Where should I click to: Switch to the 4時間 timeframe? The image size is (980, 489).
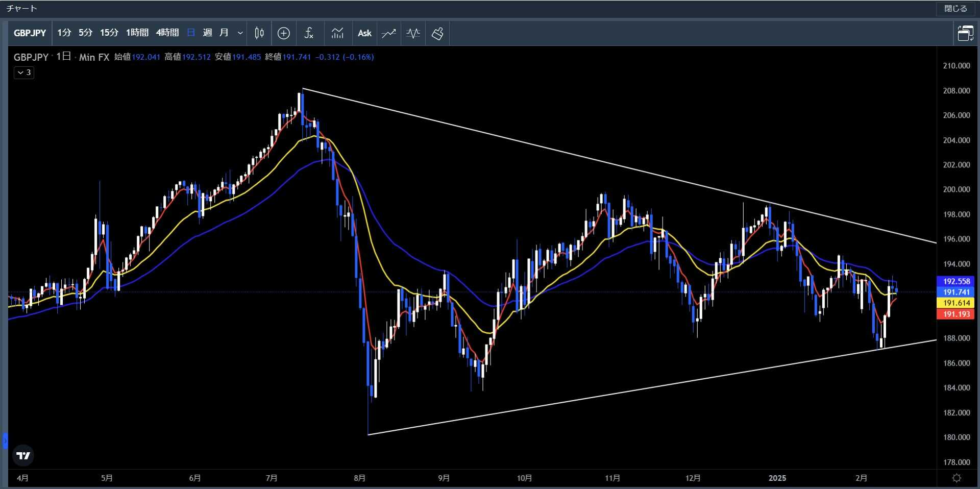coord(167,33)
